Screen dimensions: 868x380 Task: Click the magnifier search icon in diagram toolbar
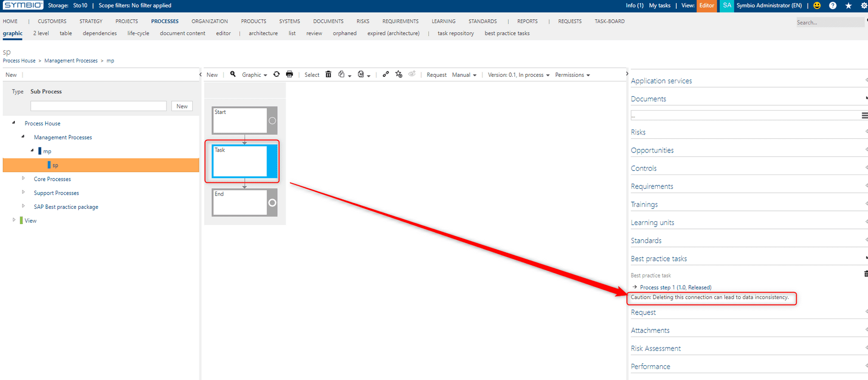point(233,74)
